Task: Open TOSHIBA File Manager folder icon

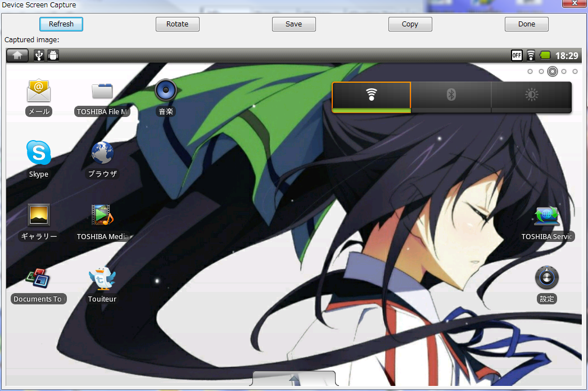Action: [x=102, y=91]
